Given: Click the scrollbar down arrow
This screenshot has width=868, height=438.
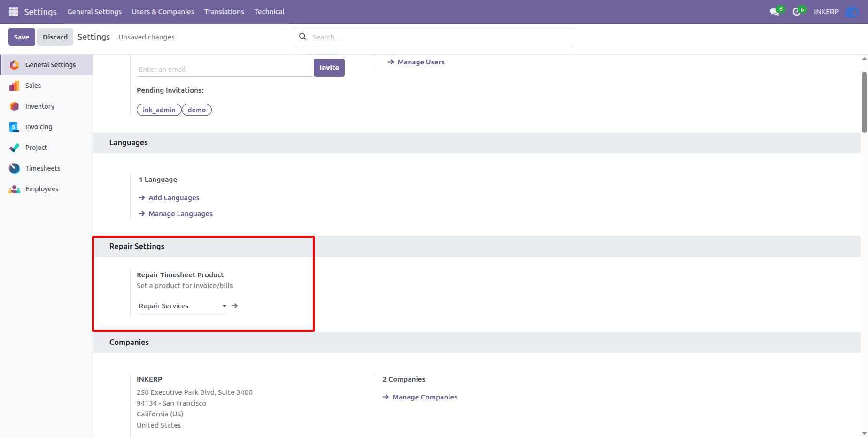Looking at the screenshot, I should pos(864,434).
